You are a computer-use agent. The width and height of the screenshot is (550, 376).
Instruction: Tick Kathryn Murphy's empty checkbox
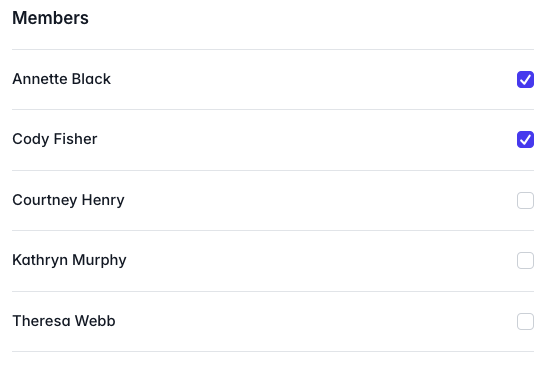pyautogui.click(x=525, y=260)
